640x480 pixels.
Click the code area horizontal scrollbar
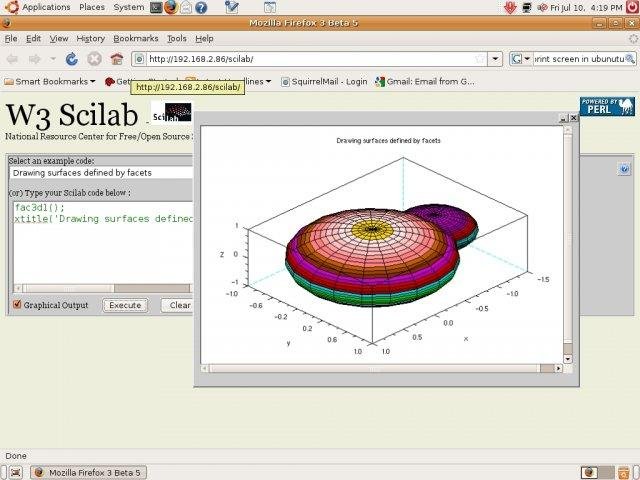[103, 288]
